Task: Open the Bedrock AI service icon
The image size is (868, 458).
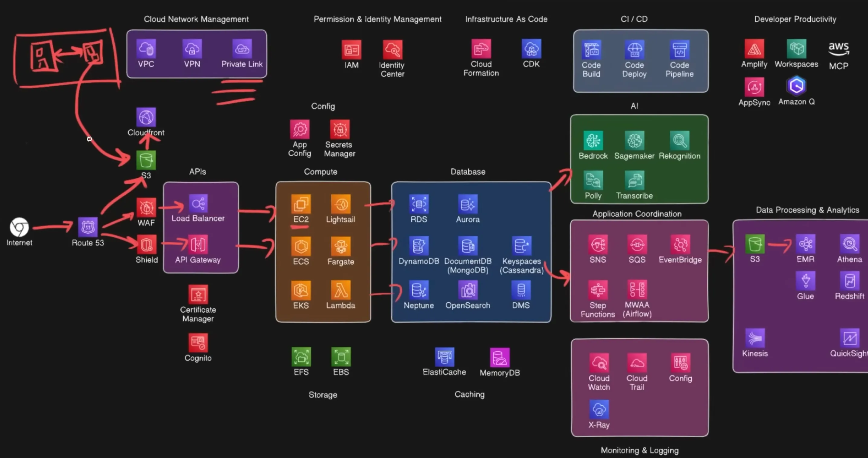Action: 593,140
